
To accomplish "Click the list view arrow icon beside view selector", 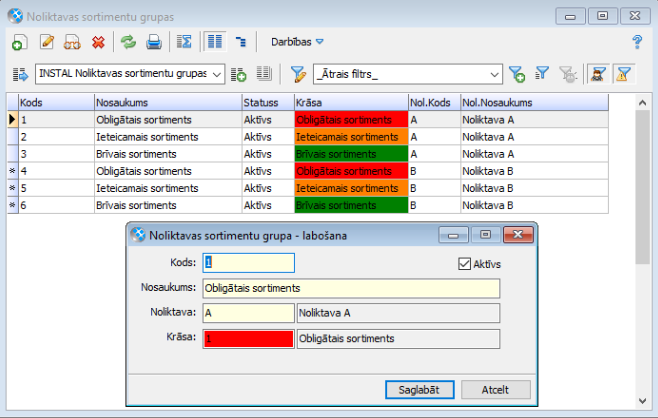I will pos(20,74).
